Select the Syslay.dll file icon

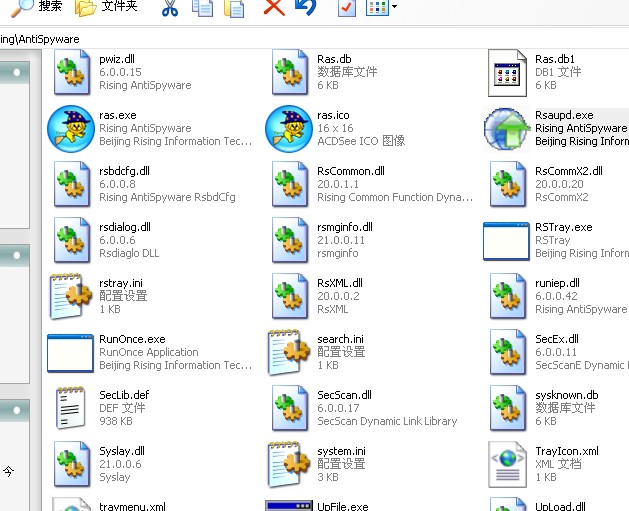pos(71,464)
